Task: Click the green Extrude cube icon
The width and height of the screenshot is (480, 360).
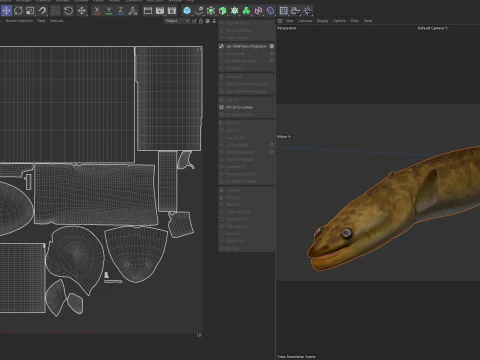Action: [223, 11]
